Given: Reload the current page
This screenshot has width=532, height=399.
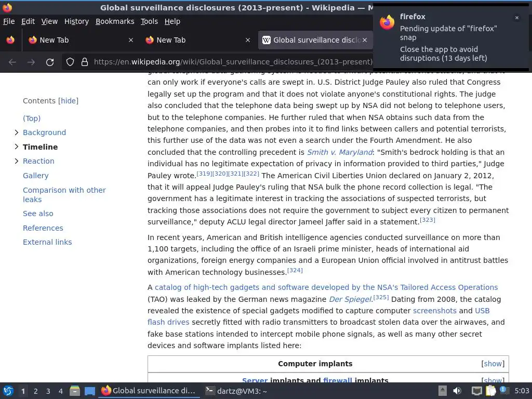Looking at the screenshot, I should [x=50, y=62].
